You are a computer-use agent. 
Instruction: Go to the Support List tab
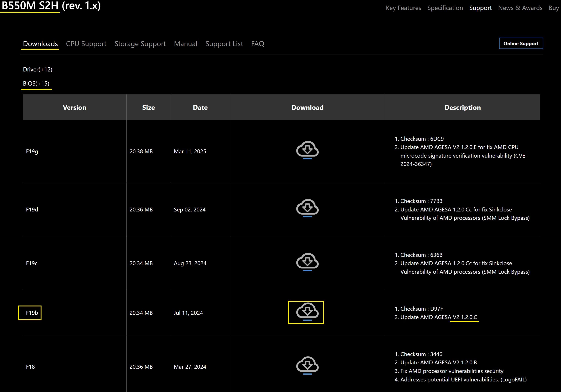[x=224, y=44]
